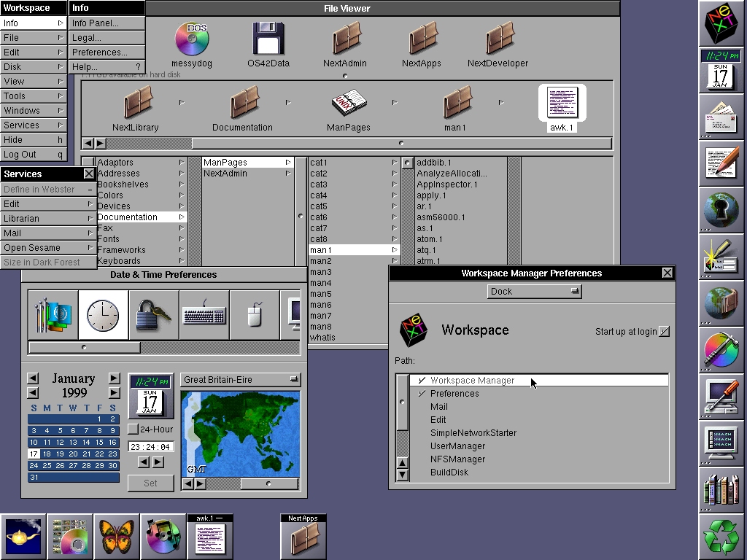Toggle the Start up at login checkbox
The image size is (747, 560).
pyautogui.click(x=664, y=332)
